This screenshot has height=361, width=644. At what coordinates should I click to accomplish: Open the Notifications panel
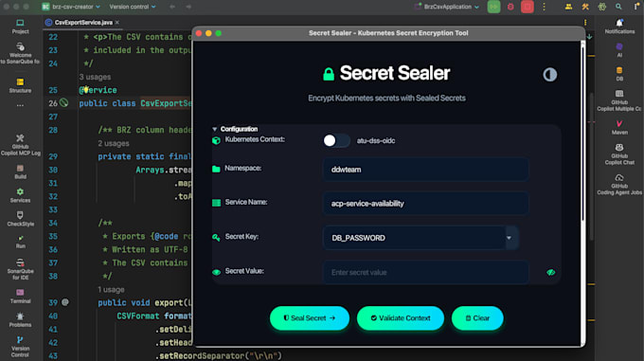tap(619, 27)
